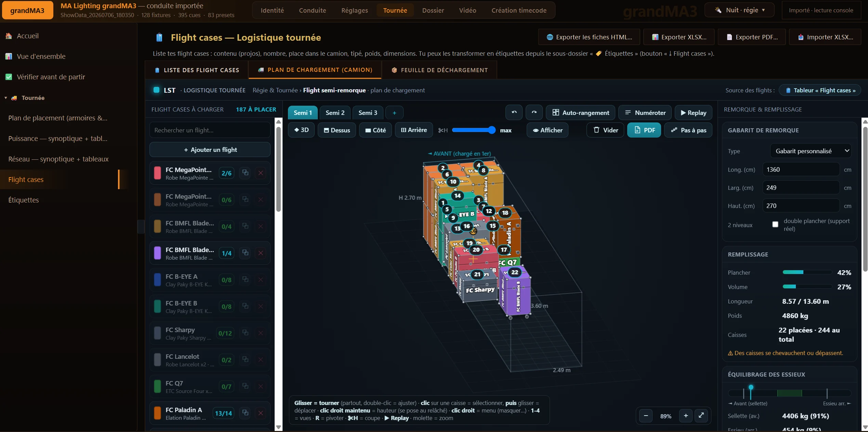Delete the FC BMFL Blade 1/4 flight

[x=261, y=253]
